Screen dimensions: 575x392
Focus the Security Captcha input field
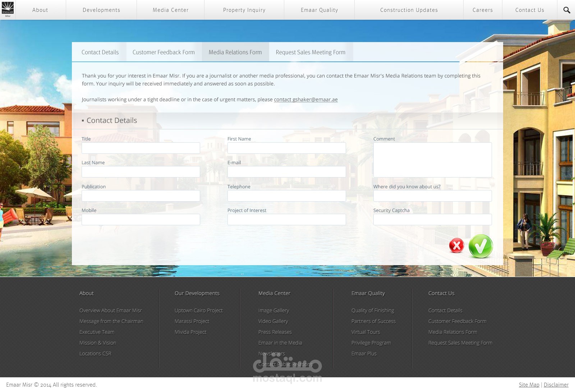(x=433, y=220)
